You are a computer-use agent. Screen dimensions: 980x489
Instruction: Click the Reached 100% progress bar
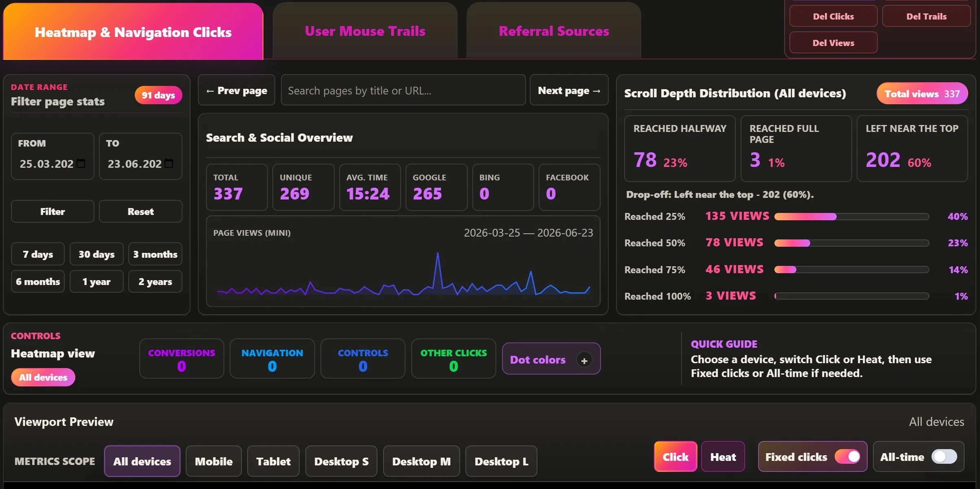pos(851,296)
